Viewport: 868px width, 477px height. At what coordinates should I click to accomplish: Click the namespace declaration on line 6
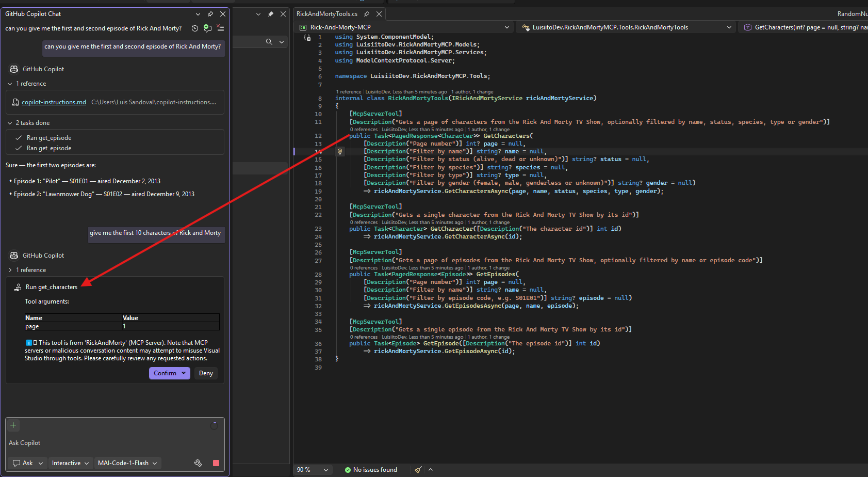[x=413, y=76]
